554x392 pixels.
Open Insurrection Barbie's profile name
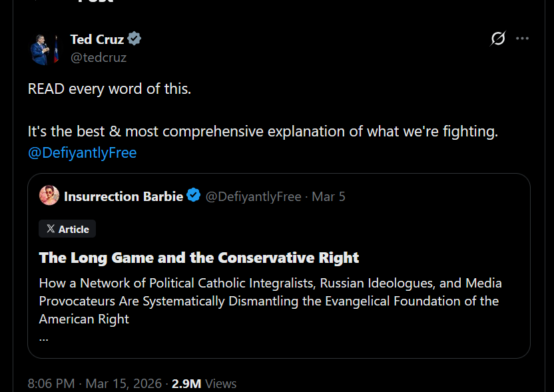coord(123,196)
